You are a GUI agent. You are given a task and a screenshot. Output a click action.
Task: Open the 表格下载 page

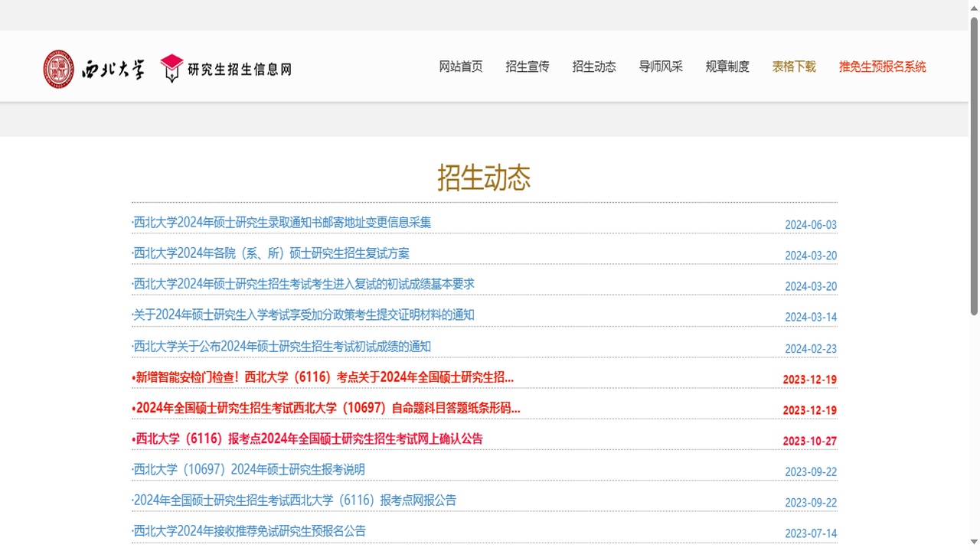793,67
